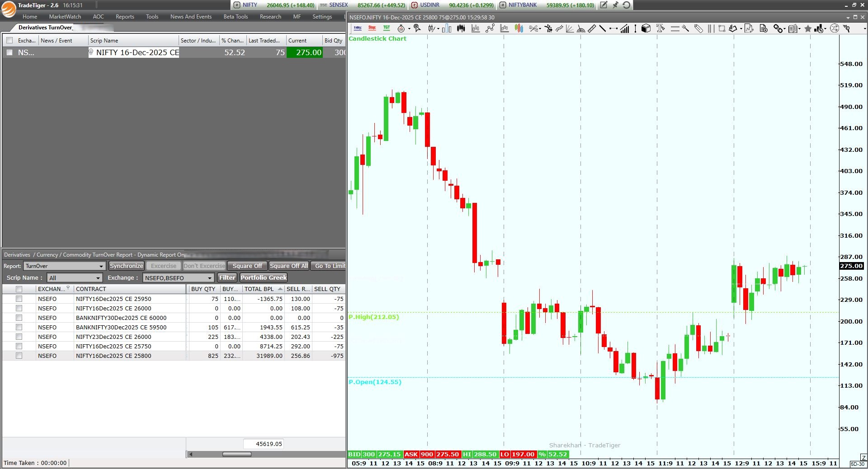Open the Report TurnOver dropdown

[x=65, y=266]
